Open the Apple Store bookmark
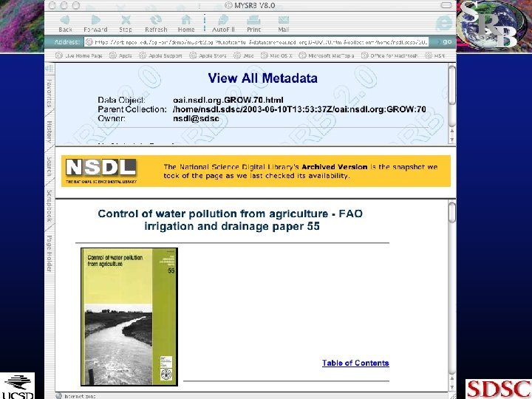This screenshot has height=399, width=532. point(208,55)
